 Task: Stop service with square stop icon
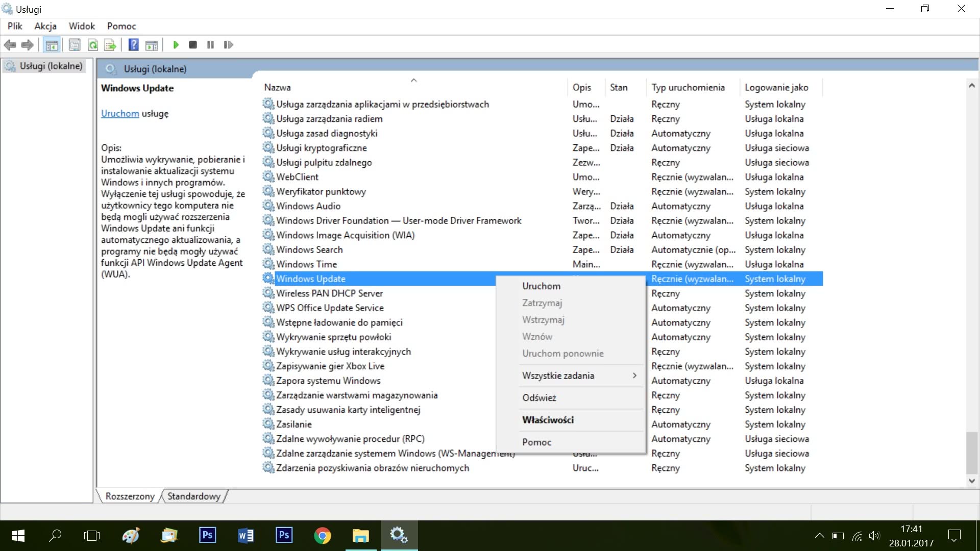193,45
